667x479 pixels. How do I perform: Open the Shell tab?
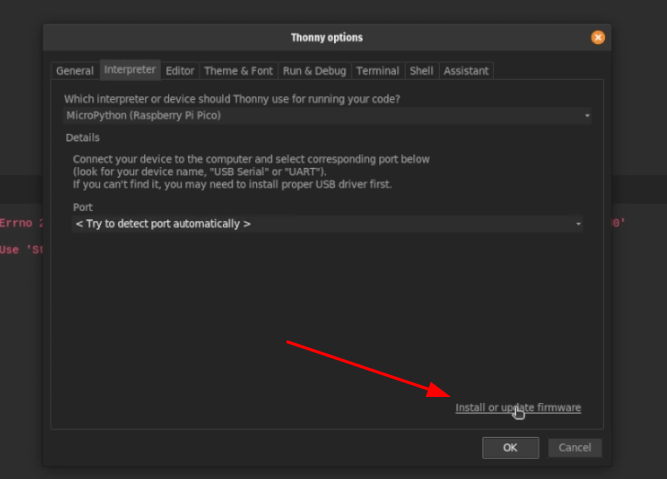(x=421, y=71)
